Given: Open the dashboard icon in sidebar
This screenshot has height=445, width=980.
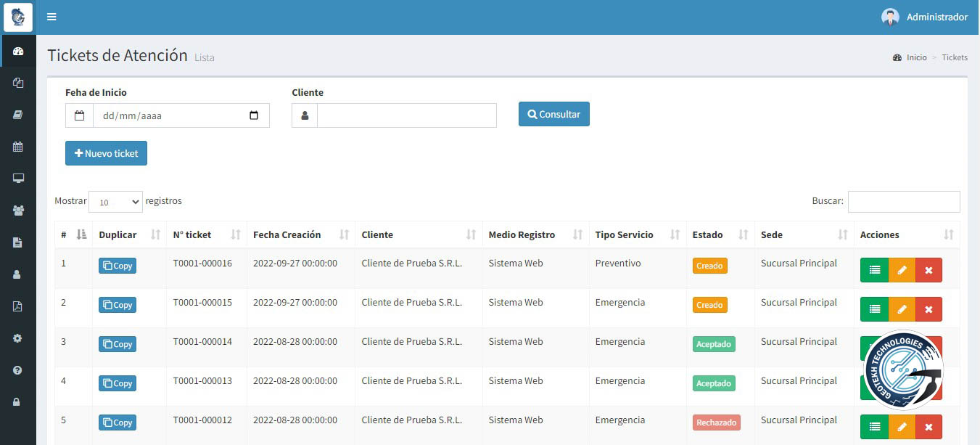Looking at the screenshot, I should pos(18,51).
